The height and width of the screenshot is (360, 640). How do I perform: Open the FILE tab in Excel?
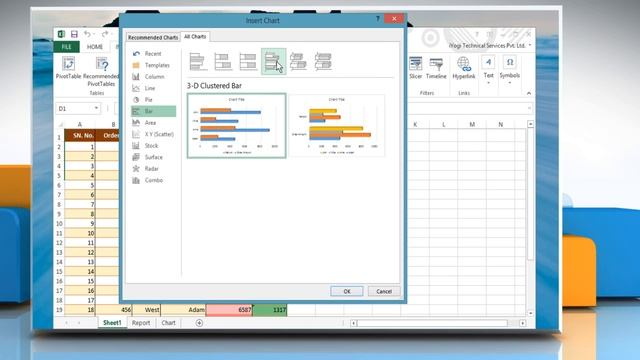pyautogui.click(x=66, y=47)
